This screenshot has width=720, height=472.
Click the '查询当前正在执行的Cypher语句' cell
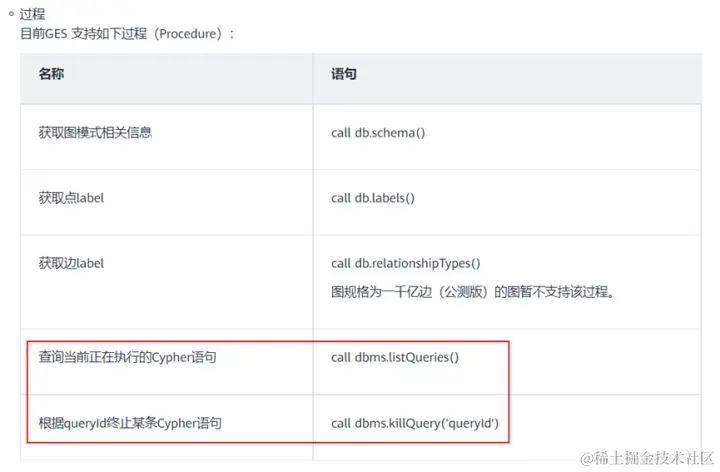tap(127, 357)
